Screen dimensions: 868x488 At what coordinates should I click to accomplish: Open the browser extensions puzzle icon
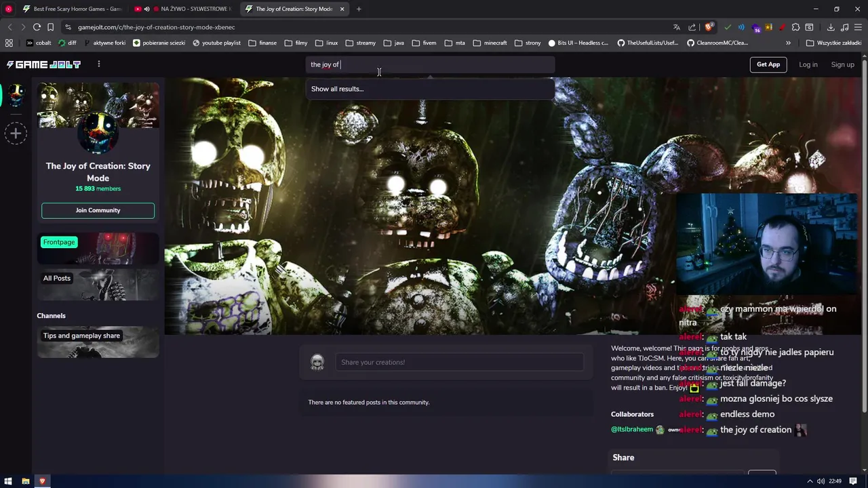coord(795,27)
